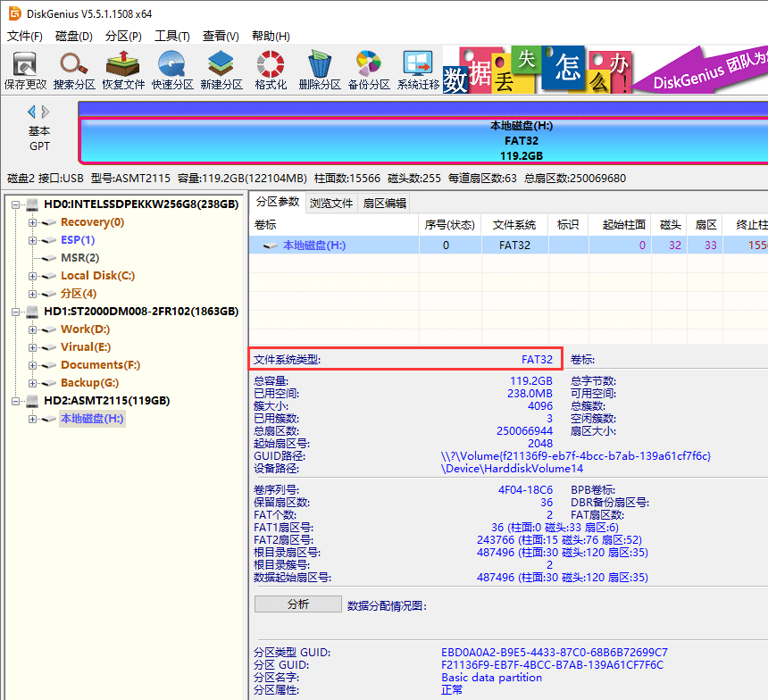Click the data recovery advertisement banner
768x700 pixels.
605,70
